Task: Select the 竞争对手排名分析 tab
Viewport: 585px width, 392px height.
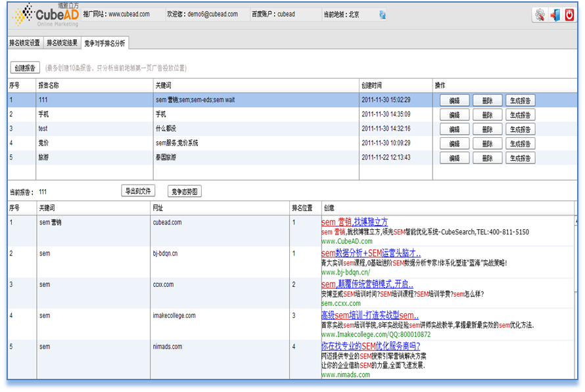Action: pos(105,43)
